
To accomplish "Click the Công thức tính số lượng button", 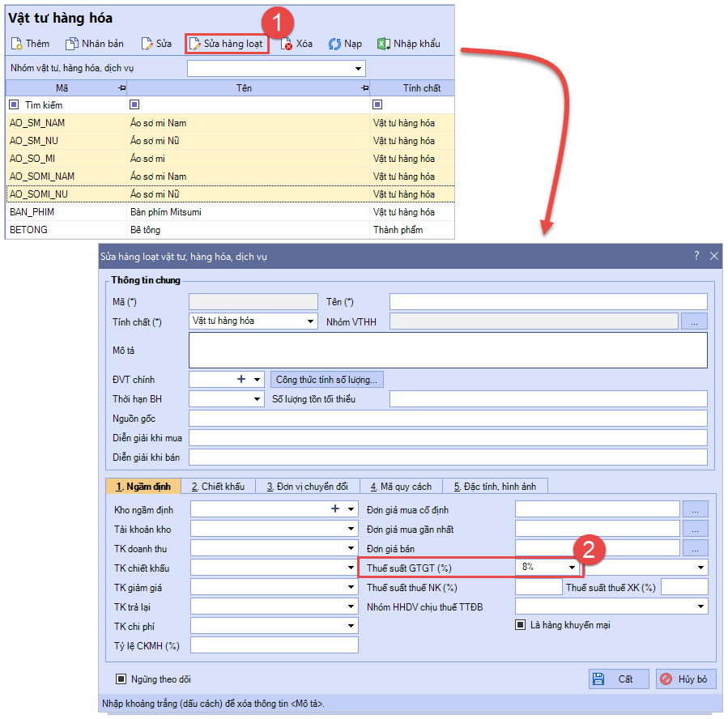I will (x=327, y=379).
